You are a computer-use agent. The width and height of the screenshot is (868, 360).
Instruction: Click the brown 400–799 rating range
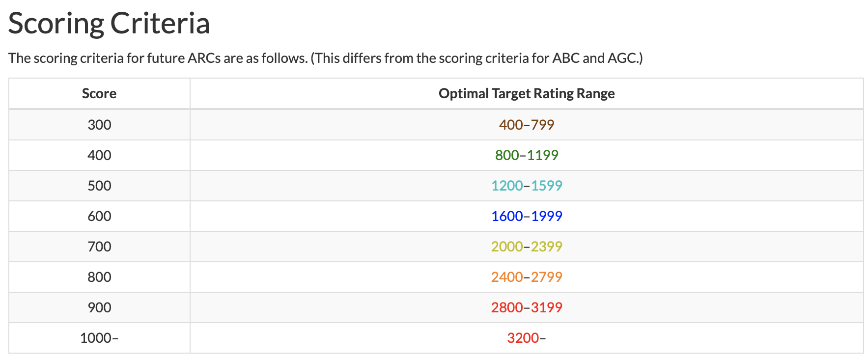point(526,125)
